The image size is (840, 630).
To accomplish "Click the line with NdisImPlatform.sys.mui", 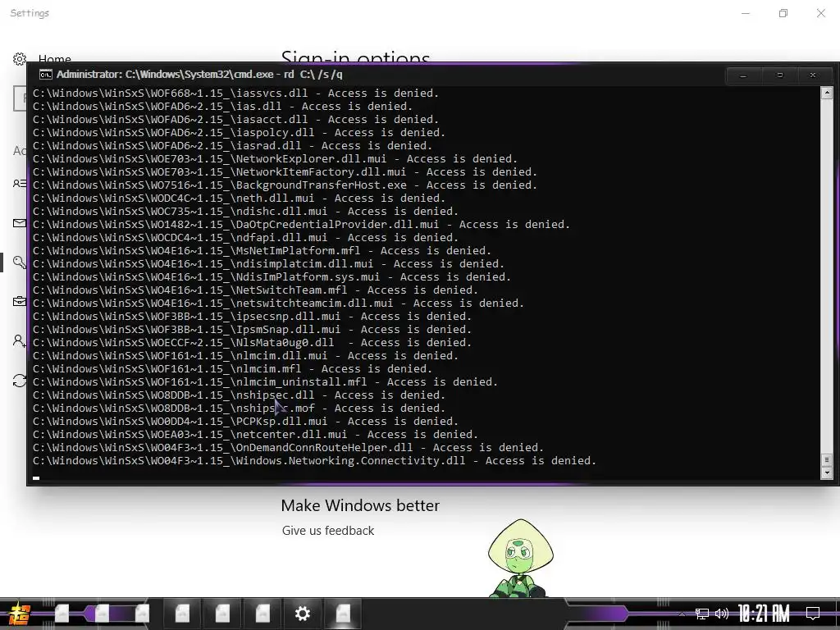I will [272, 277].
